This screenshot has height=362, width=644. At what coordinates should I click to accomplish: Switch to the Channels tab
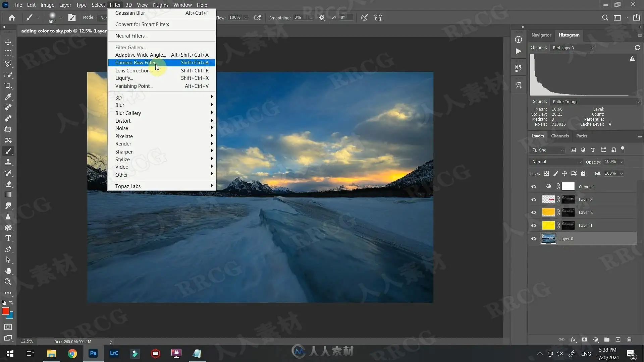(560, 136)
